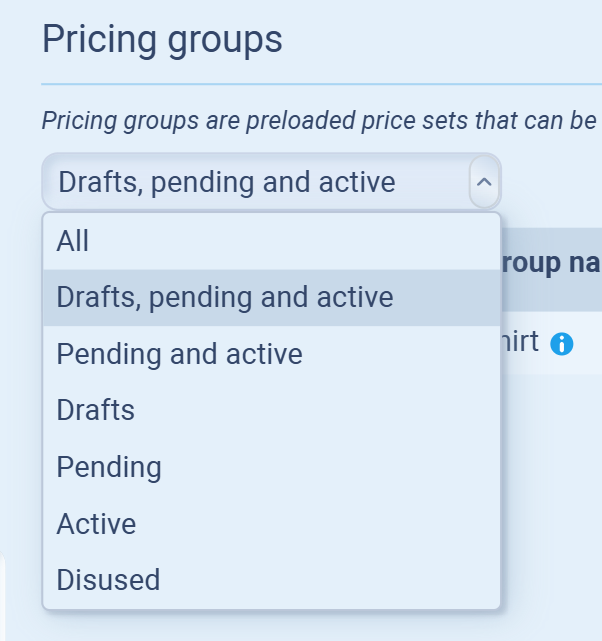Screen dimensions: 602x641
Task: Click the divider line under the heading
Action: click(x=320, y=85)
